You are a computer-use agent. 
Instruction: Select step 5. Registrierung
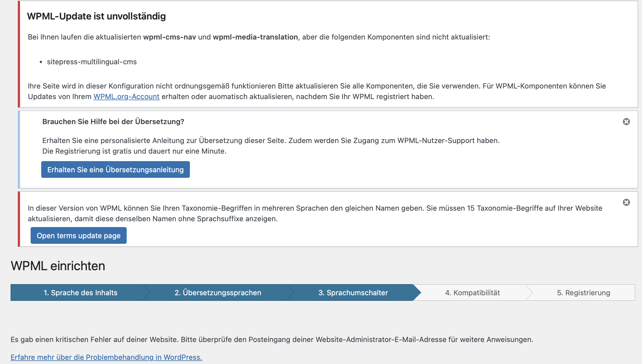(584, 292)
